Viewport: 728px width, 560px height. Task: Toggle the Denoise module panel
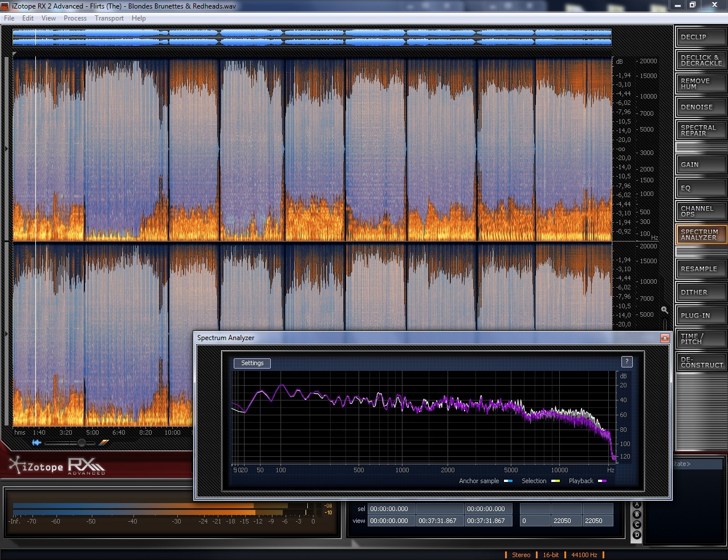point(701,107)
